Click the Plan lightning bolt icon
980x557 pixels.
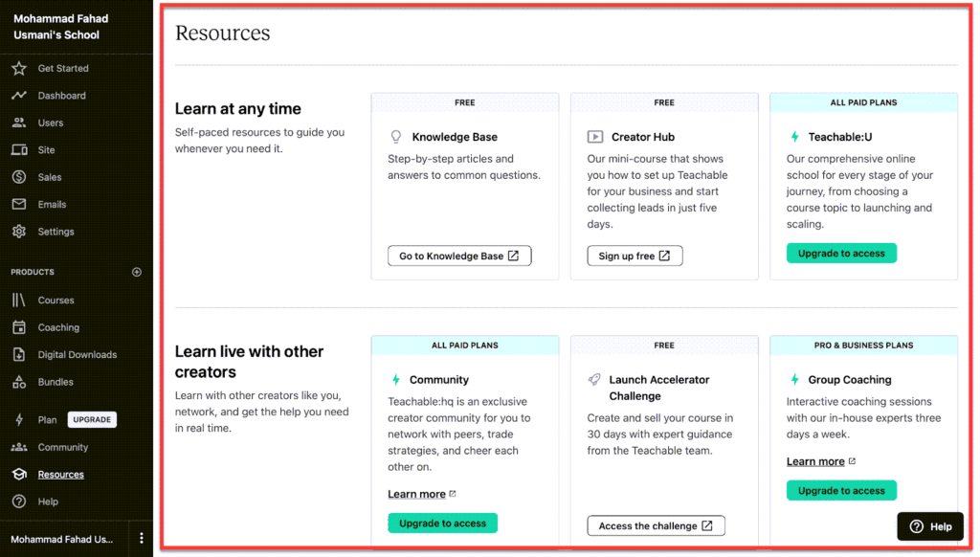click(19, 419)
